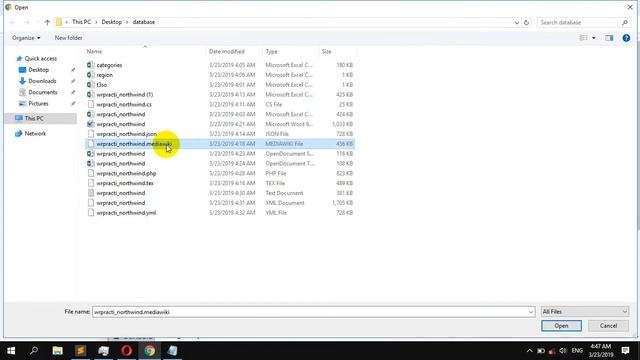Click the search magnifier in Search database box
Viewport: 640px width, 360px height.
[x=624, y=22]
